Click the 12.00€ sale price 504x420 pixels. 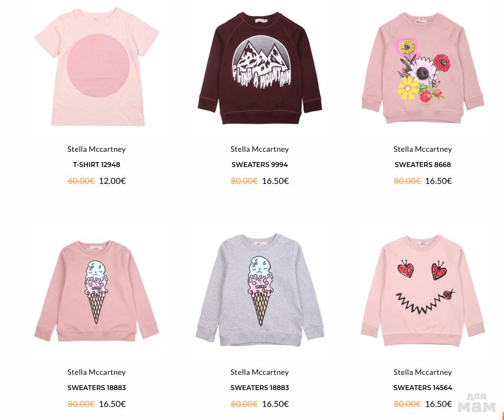[112, 181]
